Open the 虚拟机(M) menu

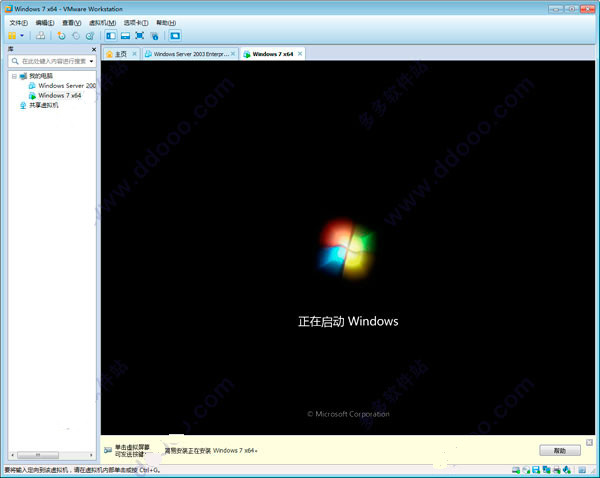(102, 23)
